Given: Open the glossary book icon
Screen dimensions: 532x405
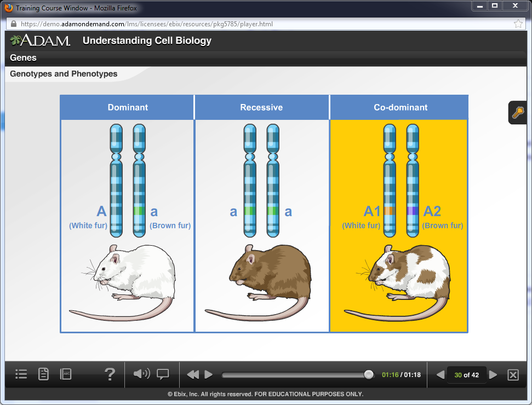Looking at the screenshot, I should pos(66,374).
